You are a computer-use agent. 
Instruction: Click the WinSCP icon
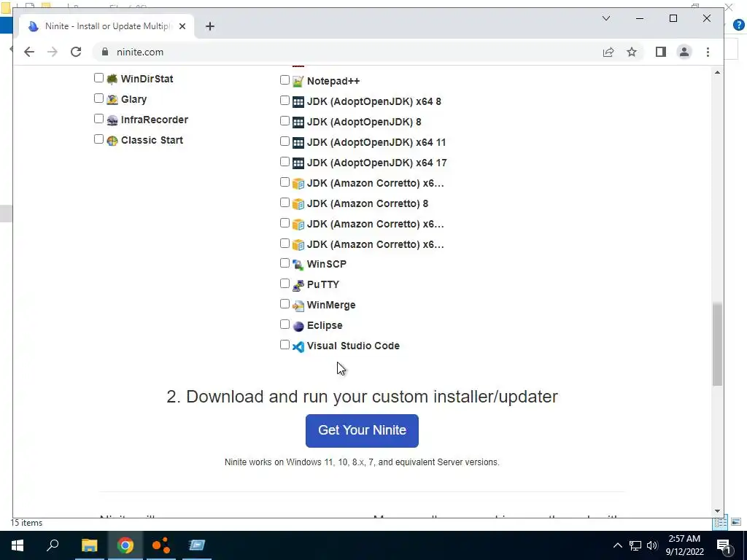click(x=298, y=264)
